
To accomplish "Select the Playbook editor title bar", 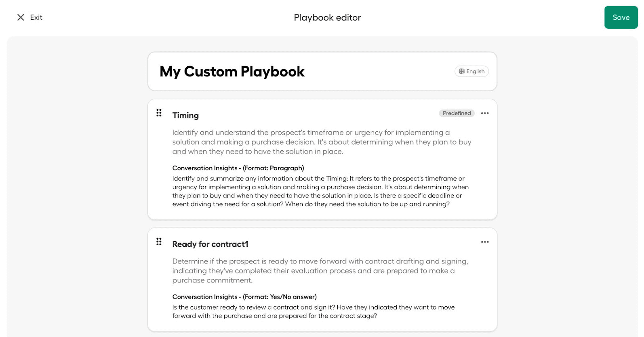I will 327,17.
